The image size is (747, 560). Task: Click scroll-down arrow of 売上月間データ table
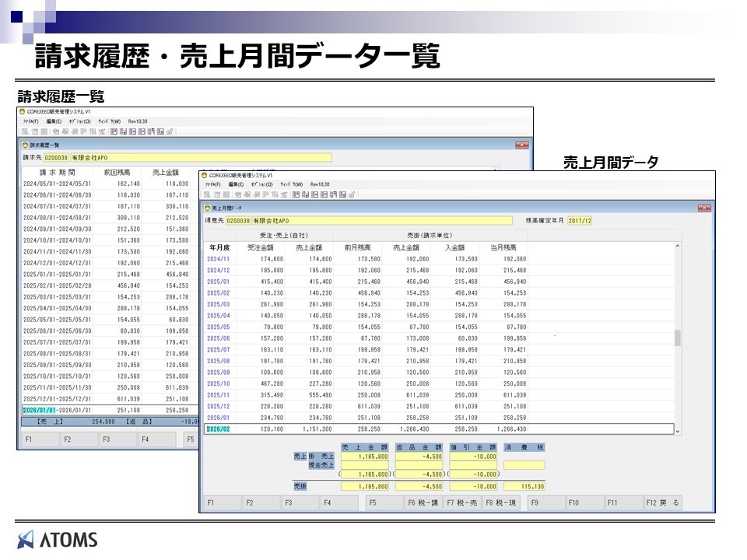click(x=677, y=430)
